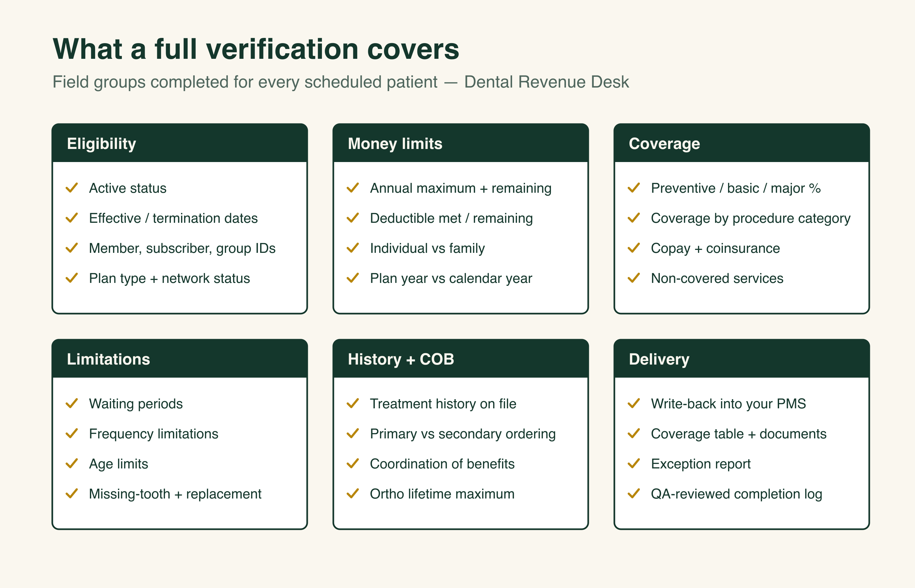Click the subtitle mentioning Dental Revenue Desk
The height and width of the screenshot is (588, 915).
point(341,82)
